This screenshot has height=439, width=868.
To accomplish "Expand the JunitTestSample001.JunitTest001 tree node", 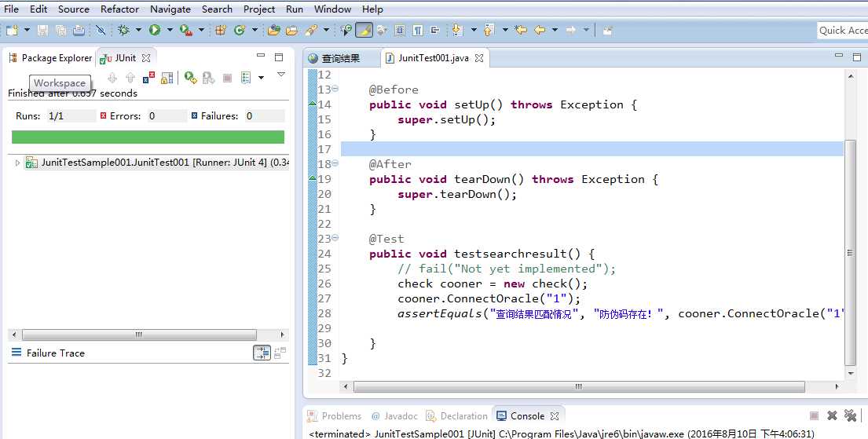I will (17, 163).
